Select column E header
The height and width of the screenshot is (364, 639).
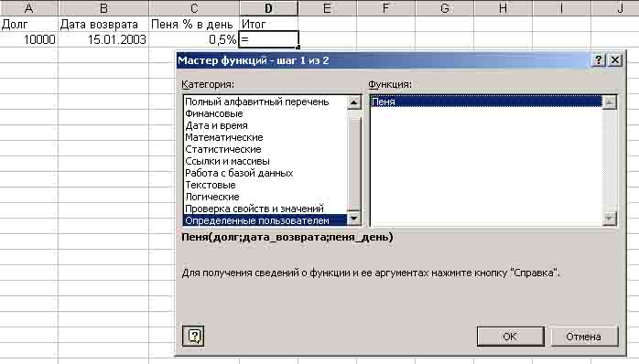tap(327, 7)
